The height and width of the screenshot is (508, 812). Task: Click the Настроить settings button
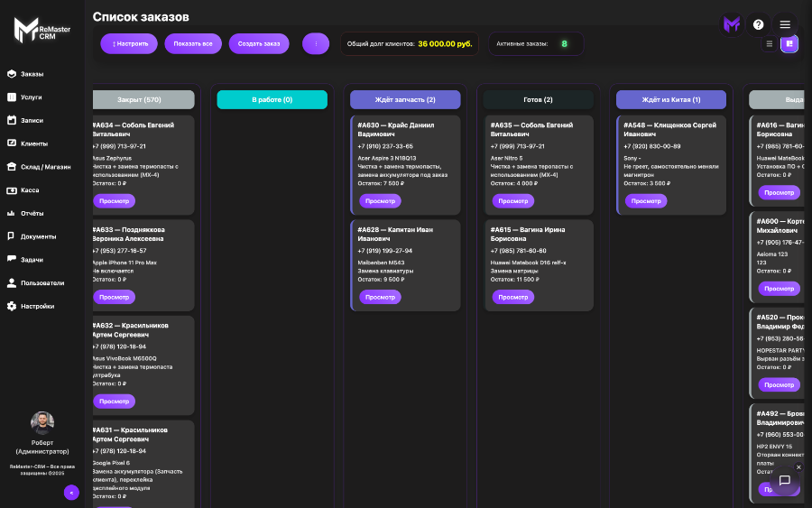(130, 43)
